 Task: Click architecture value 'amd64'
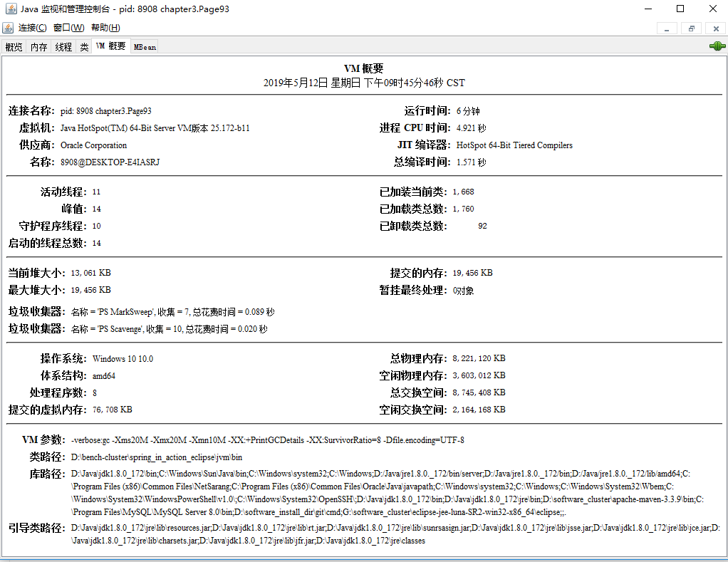tap(103, 376)
